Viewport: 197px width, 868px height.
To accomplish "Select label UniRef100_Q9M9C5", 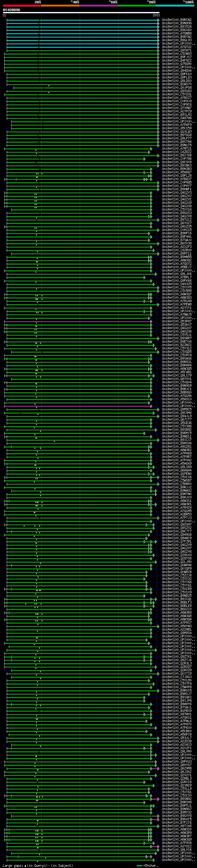I will 177,410.
